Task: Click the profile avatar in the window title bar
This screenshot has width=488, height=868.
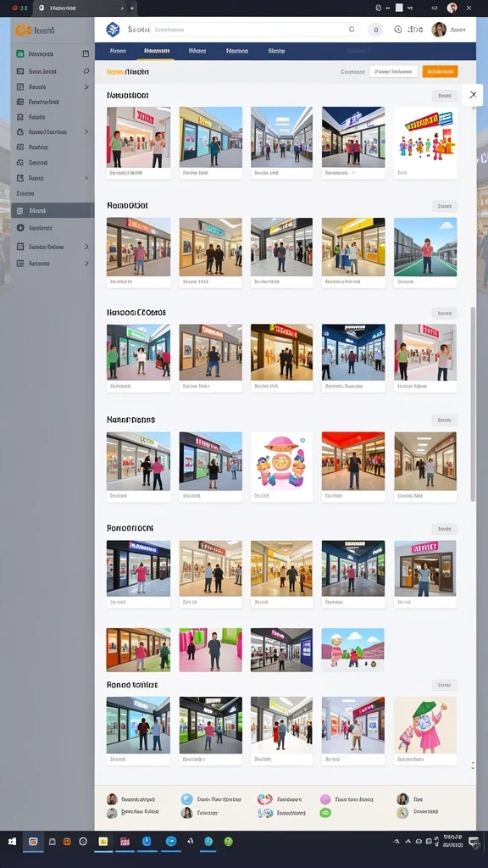Action: 452,8
